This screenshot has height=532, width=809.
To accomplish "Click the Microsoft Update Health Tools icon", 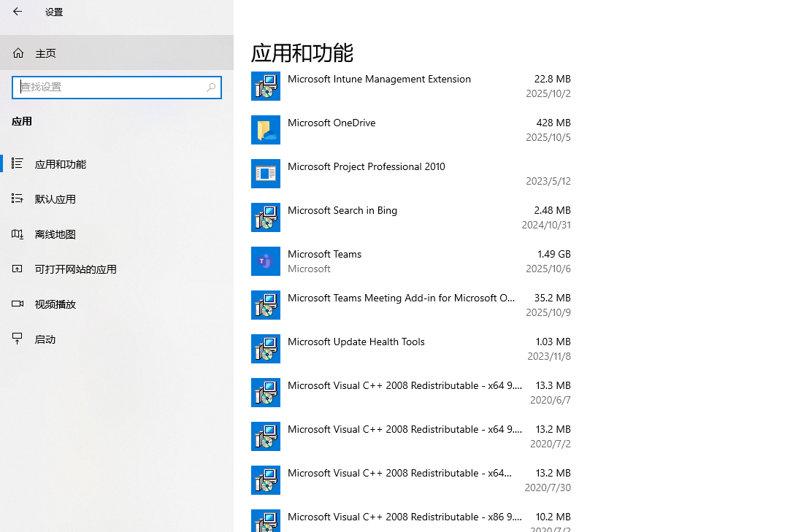I will (x=266, y=349).
